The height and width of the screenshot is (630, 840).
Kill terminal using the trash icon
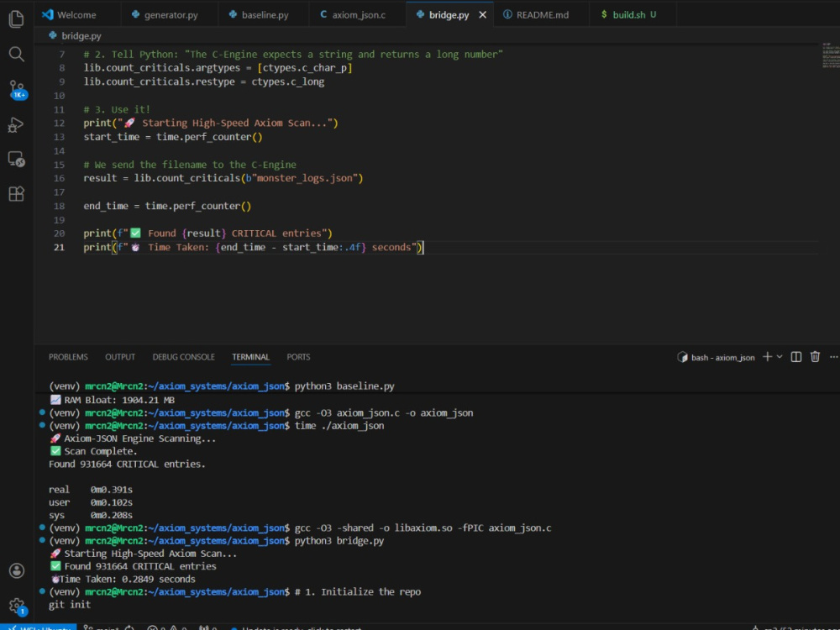coord(815,357)
